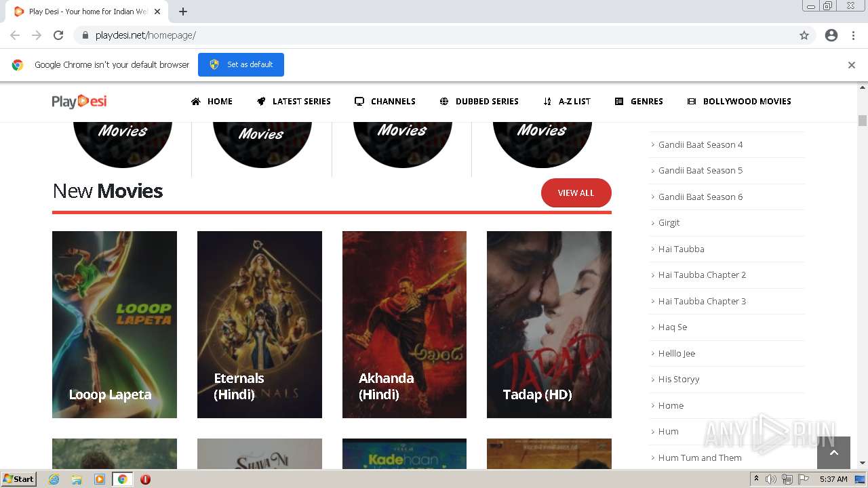Click the Action Center flag icon

point(804,479)
